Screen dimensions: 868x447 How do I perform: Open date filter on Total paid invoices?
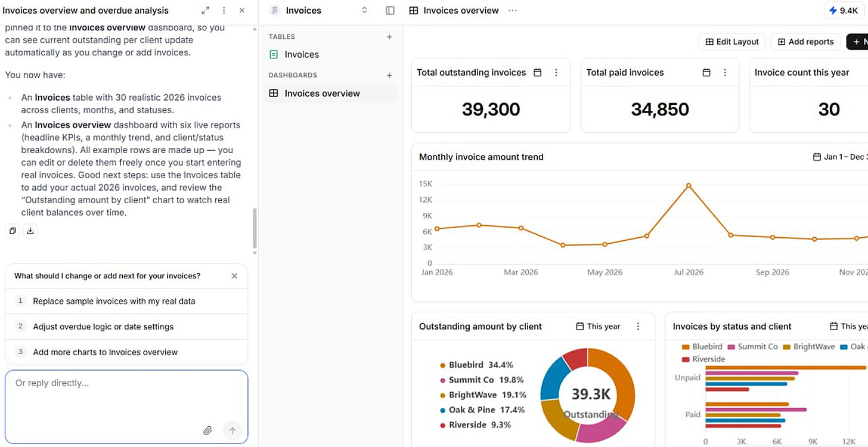pos(706,72)
